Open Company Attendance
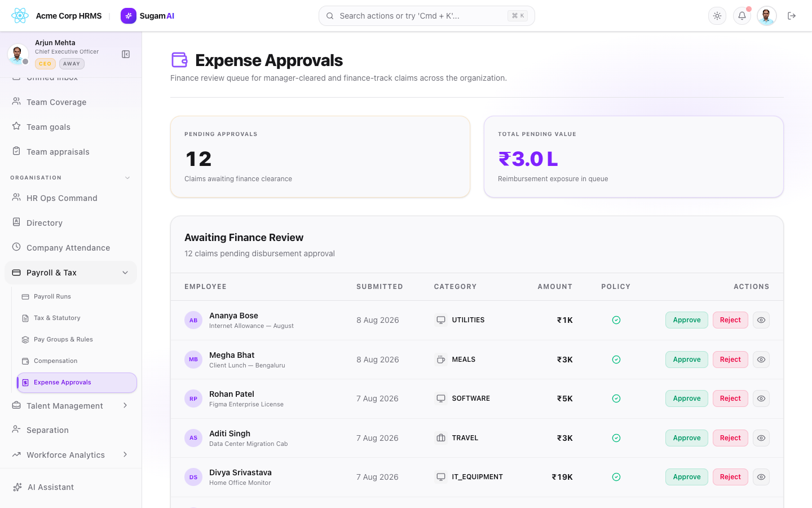 (x=70, y=248)
